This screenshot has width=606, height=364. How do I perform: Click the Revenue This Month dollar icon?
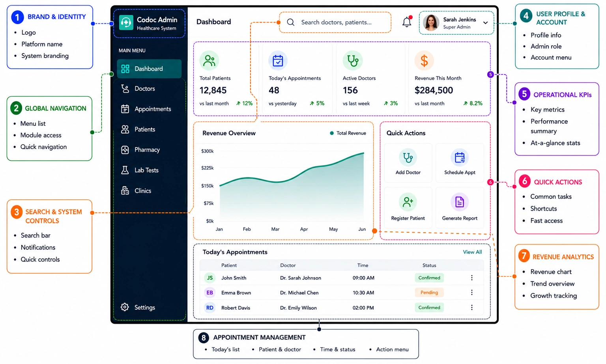(x=424, y=61)
